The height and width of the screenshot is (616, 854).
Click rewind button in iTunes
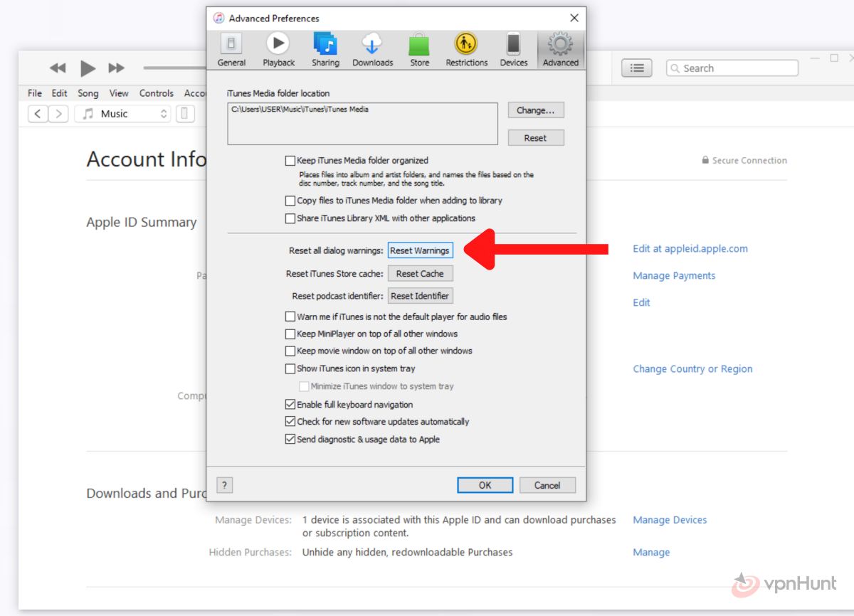pos(58,68)
